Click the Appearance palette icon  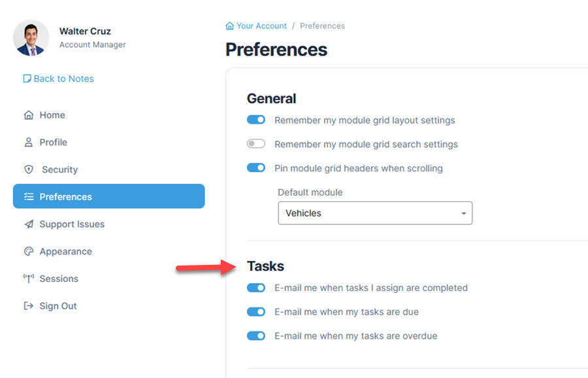point(28,252)
